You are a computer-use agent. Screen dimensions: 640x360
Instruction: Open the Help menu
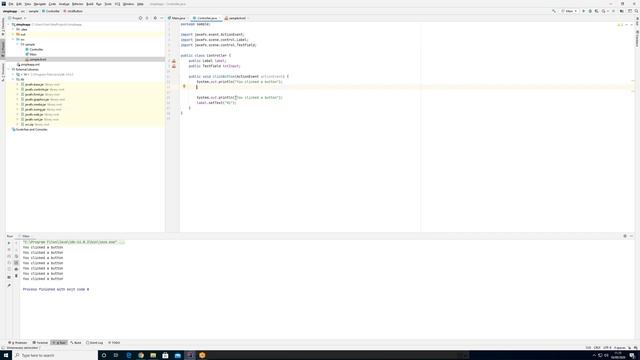[x=140, y=4]
